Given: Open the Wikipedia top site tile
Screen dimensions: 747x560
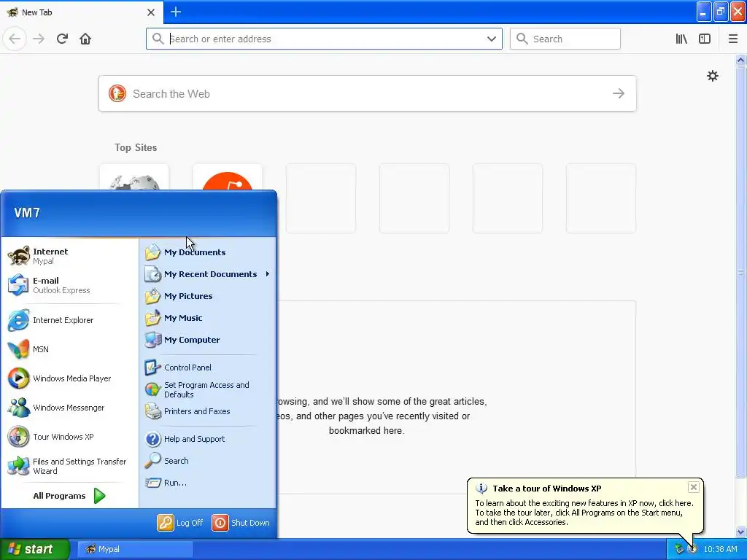Looking at the screenshot, I should click(x=134, y=177).
